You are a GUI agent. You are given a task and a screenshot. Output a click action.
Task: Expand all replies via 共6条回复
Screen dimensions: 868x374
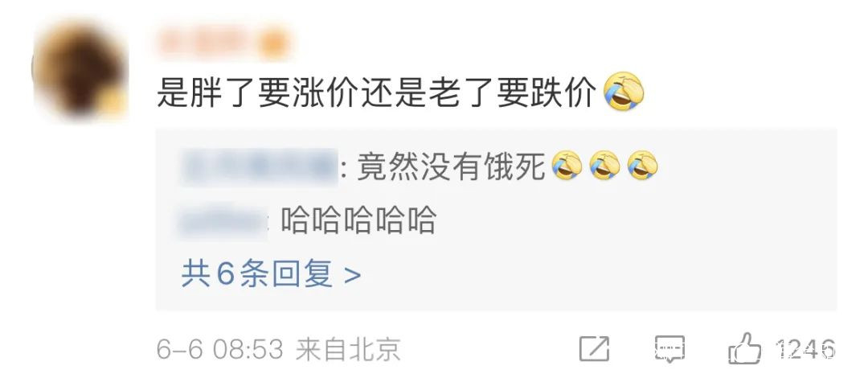tap(271, 273)
